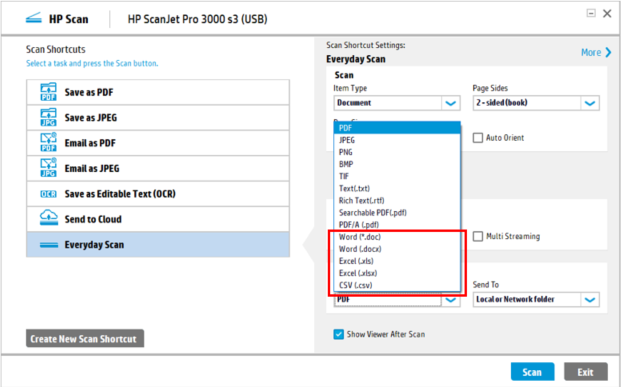The height and width of the screenshot is (387, 621).
Task: Click the HP Scan scanner logo icon
Action: [34, 18]
